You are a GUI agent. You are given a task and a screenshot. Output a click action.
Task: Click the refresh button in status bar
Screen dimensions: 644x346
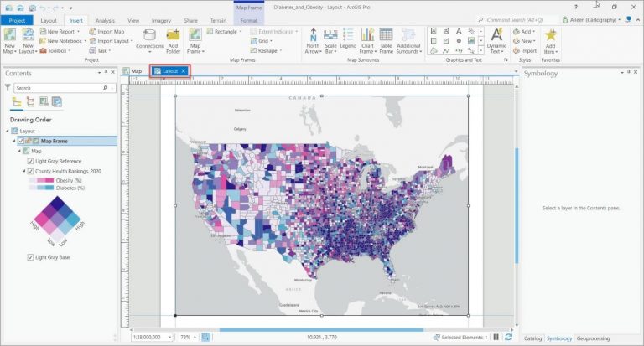pyautogui.click(x=508, y=337)
